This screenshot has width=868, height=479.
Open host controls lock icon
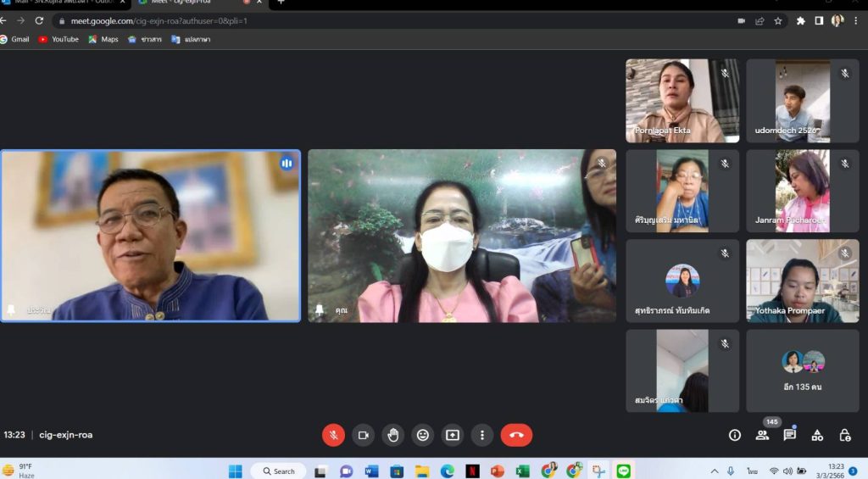[845, 435]
